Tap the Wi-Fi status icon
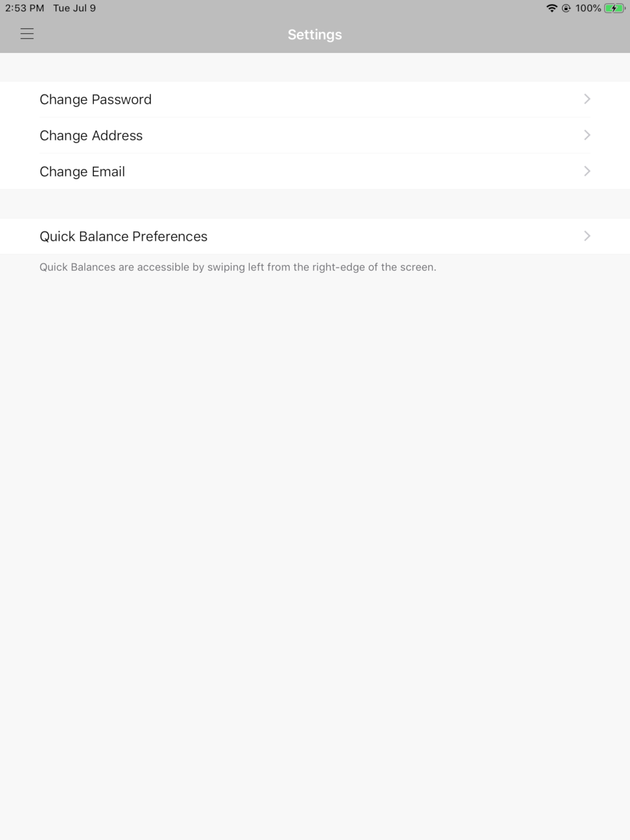The height and width of the screenshot is (840, 630). pyautogui.click(x=551, y=8)
